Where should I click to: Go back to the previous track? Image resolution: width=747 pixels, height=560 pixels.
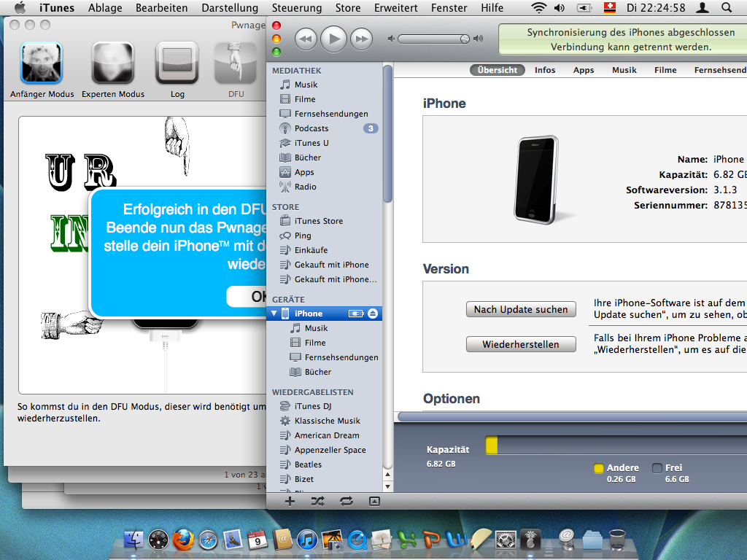click(306, 38)
